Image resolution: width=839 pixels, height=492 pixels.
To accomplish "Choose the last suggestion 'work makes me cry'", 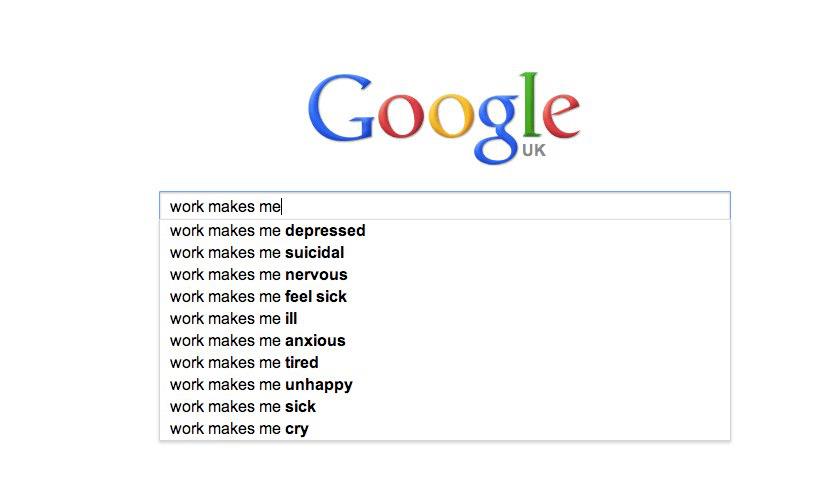I will click(x=445, y=428).
